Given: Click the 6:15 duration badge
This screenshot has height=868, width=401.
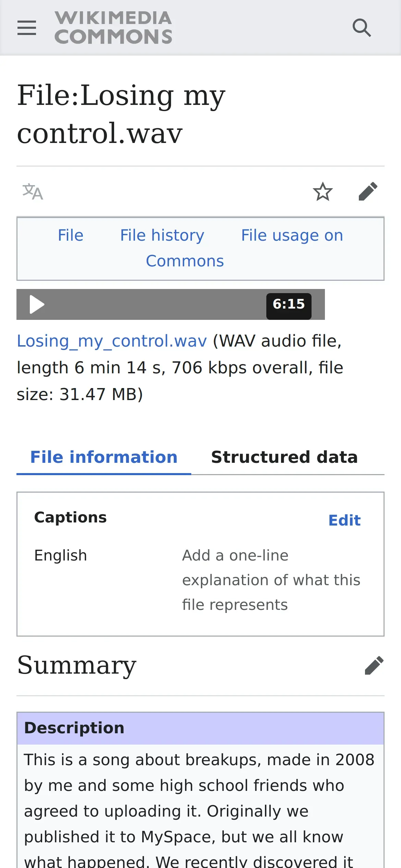Looking at the screenshot, I should click(x=289, y=304).
